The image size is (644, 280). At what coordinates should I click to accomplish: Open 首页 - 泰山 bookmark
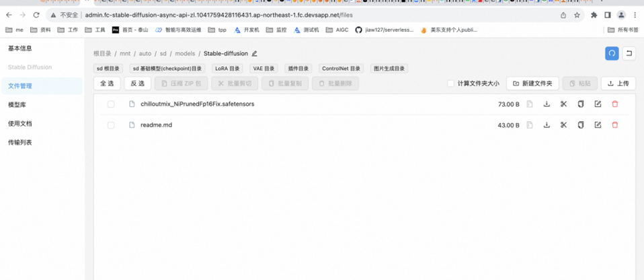pos(130,30)
